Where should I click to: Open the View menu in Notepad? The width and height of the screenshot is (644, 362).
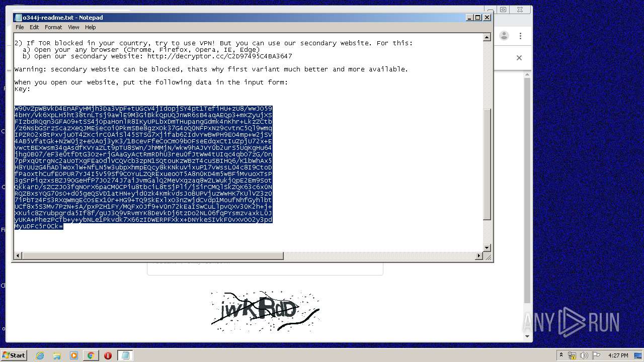[x=73, y=27]
